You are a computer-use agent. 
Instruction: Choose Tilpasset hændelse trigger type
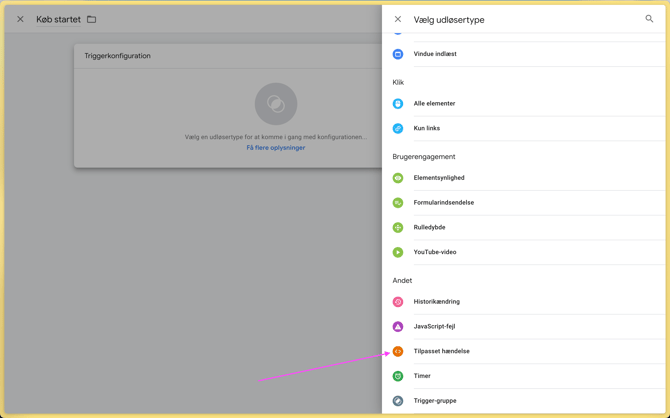point(441,352)
